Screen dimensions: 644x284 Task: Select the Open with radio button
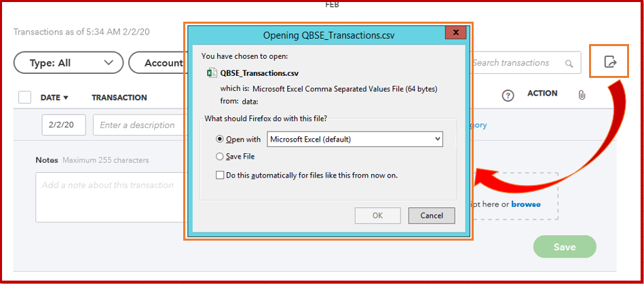click(219, 139)
